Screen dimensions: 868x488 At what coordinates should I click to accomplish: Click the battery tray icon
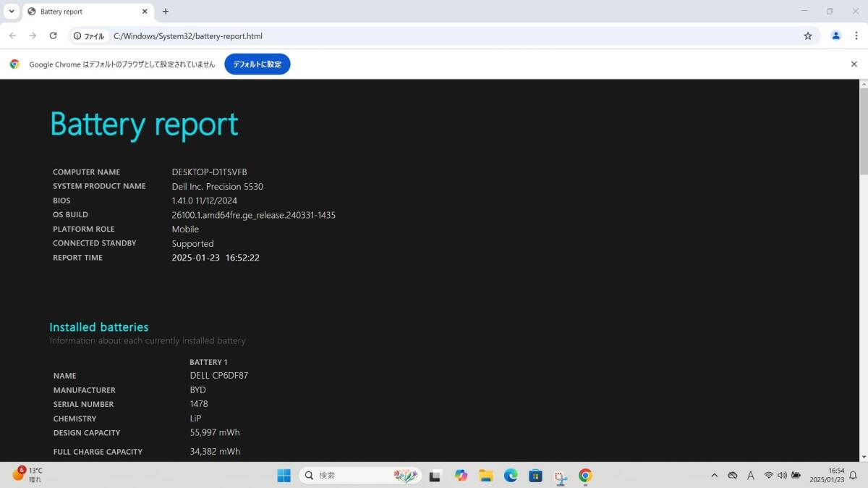tap(796, 475)
